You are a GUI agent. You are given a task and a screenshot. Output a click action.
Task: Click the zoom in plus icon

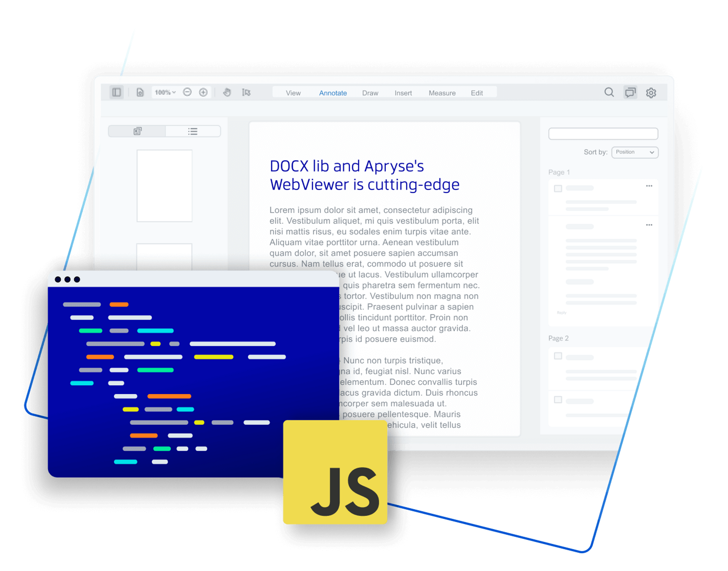pos(203,92)
